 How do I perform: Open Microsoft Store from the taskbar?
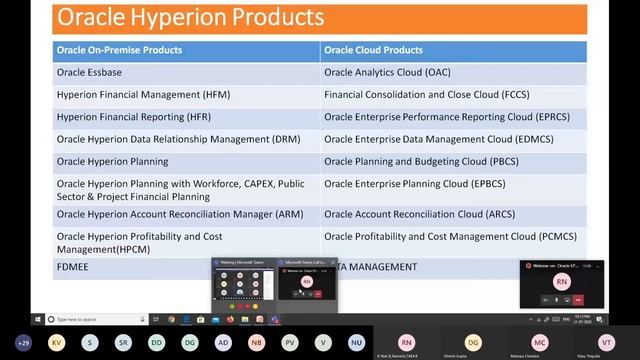point(200,320)
